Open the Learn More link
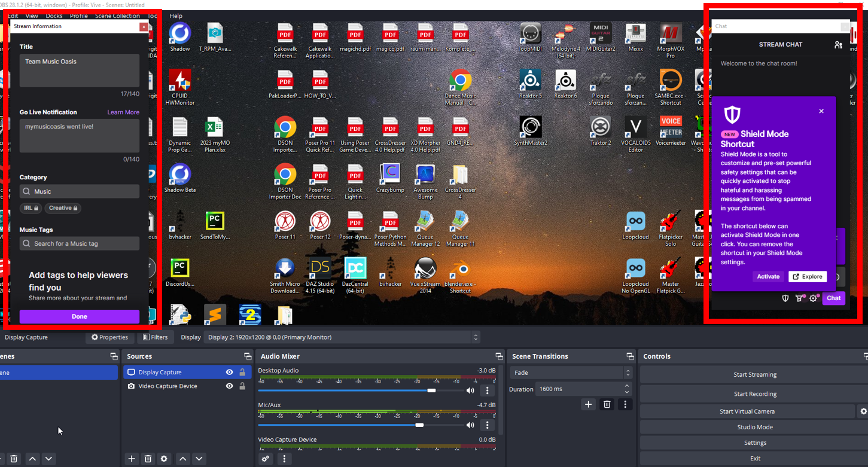This screenshot has width=868, height=467. (x=123, y=112)
